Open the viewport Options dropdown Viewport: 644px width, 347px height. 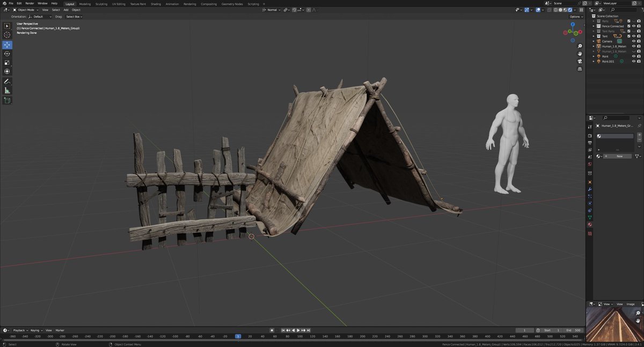click(576, 17)
